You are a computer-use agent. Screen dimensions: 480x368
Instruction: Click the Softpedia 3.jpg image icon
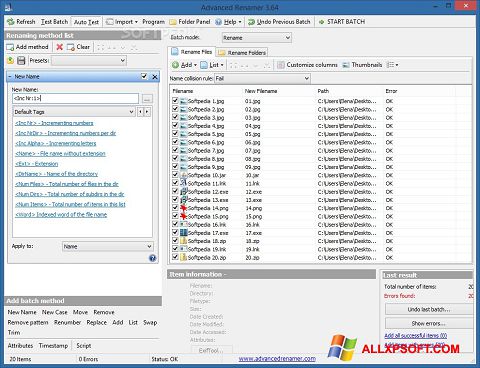pyautogui.click(x=184, y=117)
